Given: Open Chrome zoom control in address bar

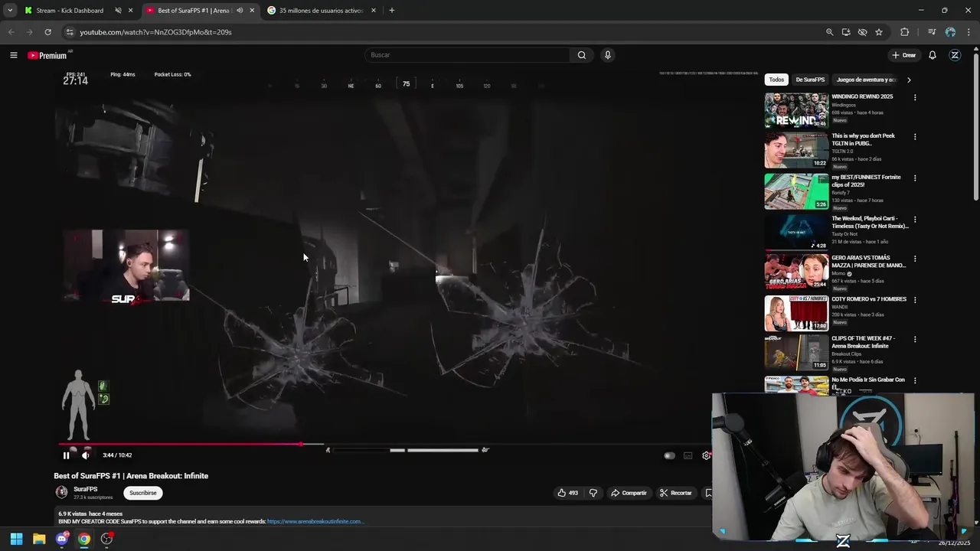Looking at the screenshot, I should [x=829, y=32].
